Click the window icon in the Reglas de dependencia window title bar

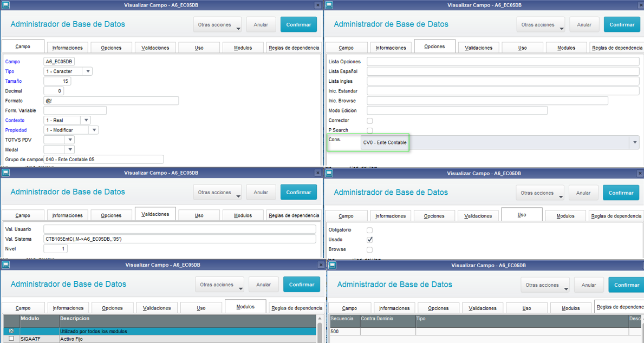click(332, 266)
